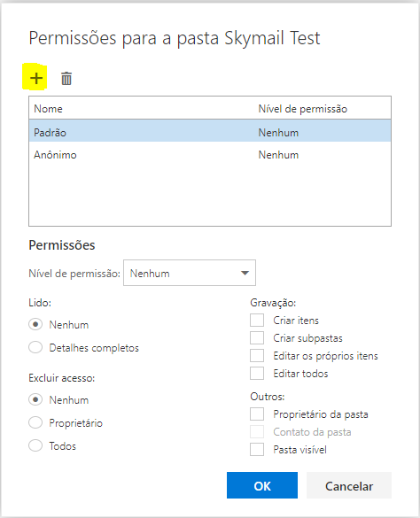
Task: Choose Proprietário radio under Excluir acesso
Action: click(35, 422)
